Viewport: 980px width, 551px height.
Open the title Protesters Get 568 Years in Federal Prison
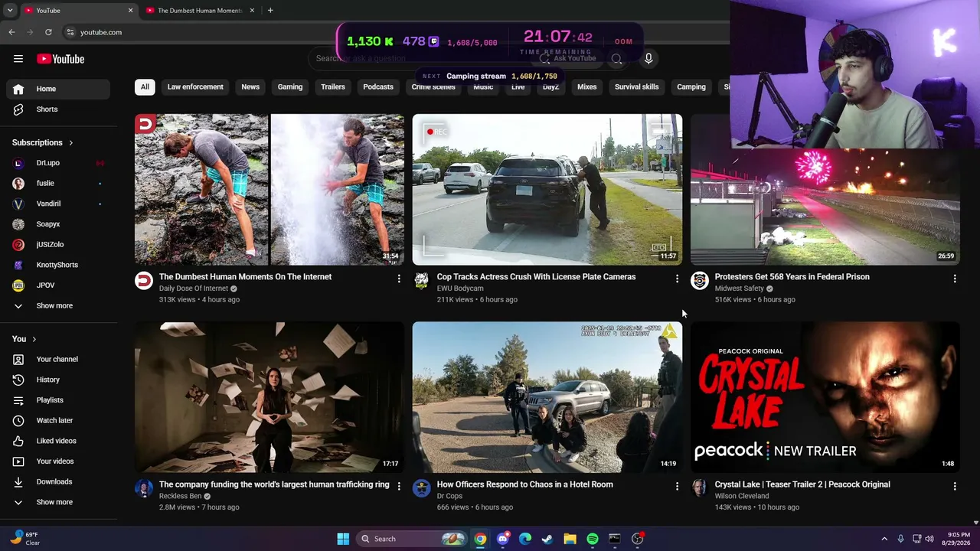pyautogui.click(x=792, y=277)
